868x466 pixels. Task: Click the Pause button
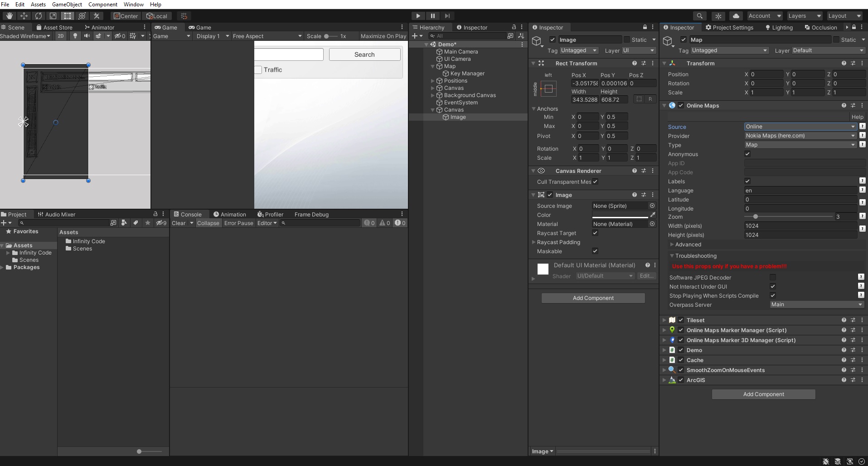[x=432, y=16]
